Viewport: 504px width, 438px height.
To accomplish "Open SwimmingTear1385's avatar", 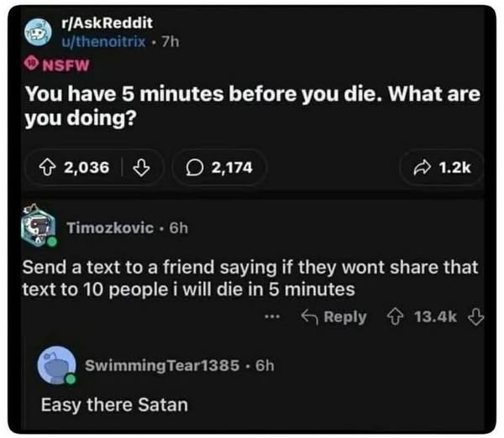I will point(57,366).
